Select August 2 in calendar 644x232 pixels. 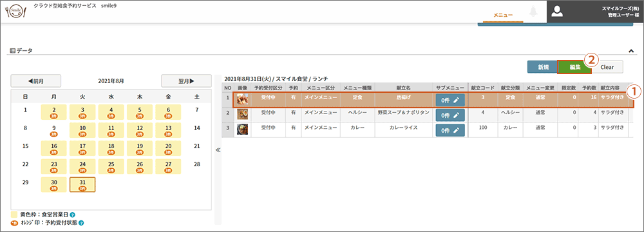coord(54,112)
